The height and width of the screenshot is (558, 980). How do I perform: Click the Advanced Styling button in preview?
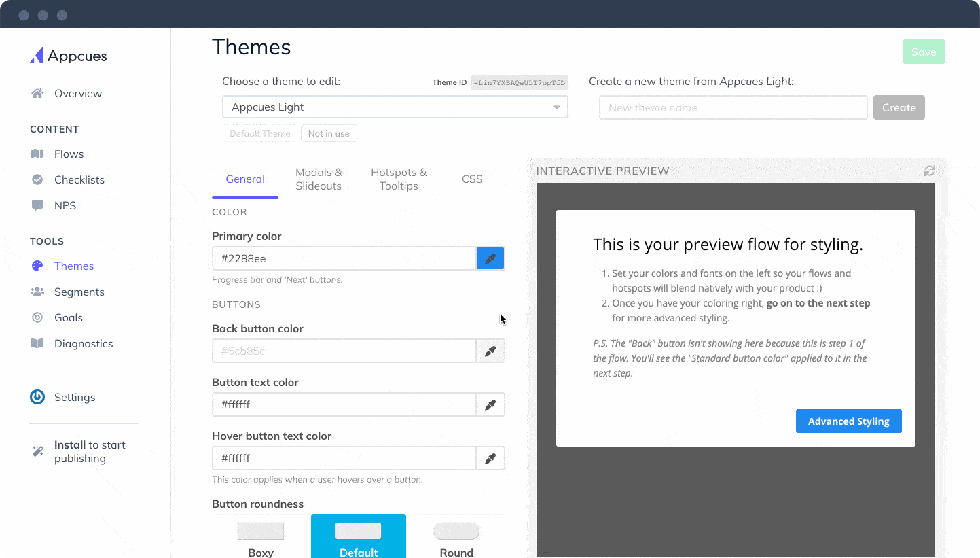pyautogui.click(x=848, y=421)
